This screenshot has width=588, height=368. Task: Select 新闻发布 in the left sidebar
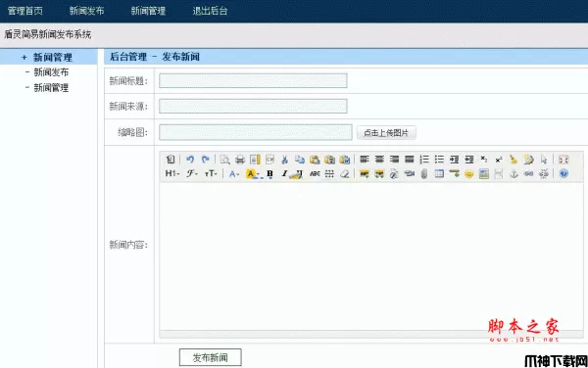pyautogui.click(x=51, y=71)
